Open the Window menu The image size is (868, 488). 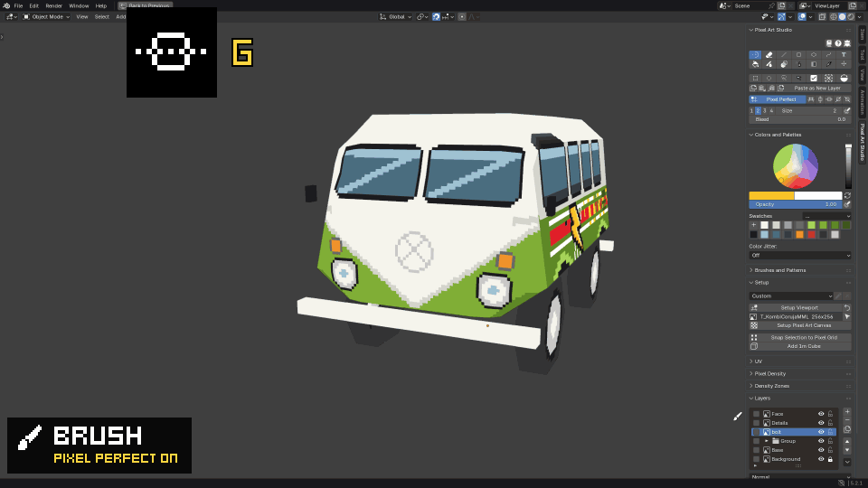coord(79,5)
